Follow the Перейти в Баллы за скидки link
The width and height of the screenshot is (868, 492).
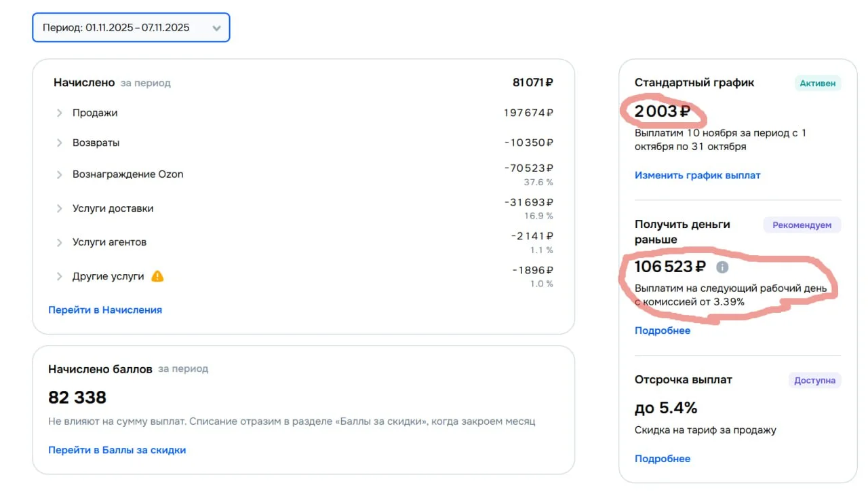click(117, 450)
